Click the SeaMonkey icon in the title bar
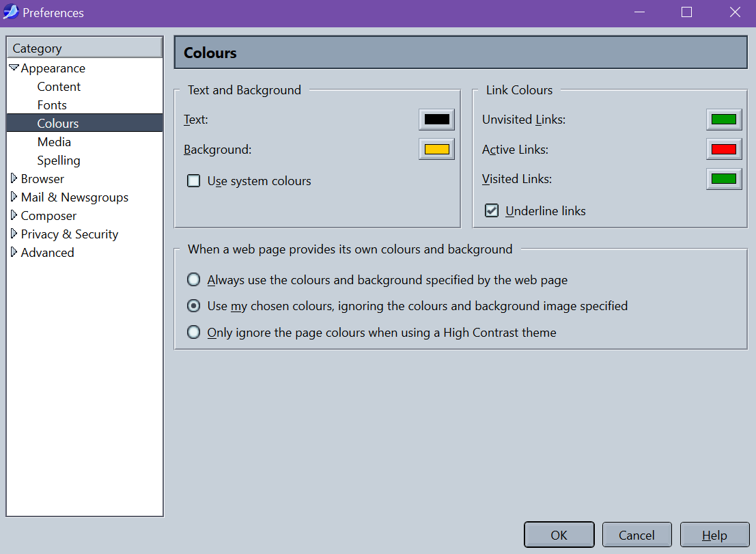This screenshot has width=756, height=554. point(11,13)
